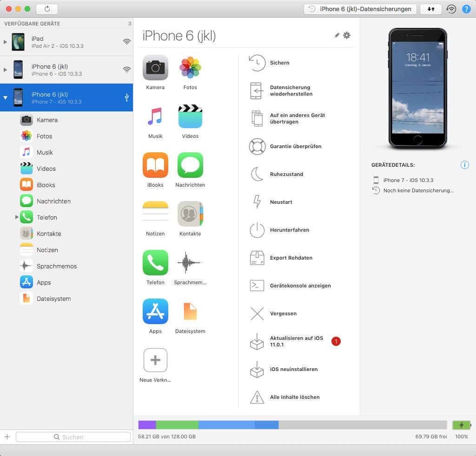Open iPhone 6 (jkl)-Datensicherungen button
Image resolution: width=476 pixels, height=456 pixels.
360,9
